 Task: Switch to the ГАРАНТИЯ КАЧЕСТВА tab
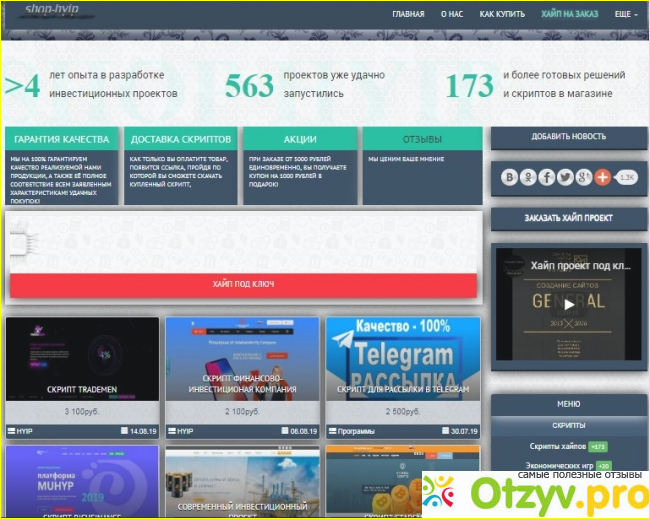(x=63, y=139)
